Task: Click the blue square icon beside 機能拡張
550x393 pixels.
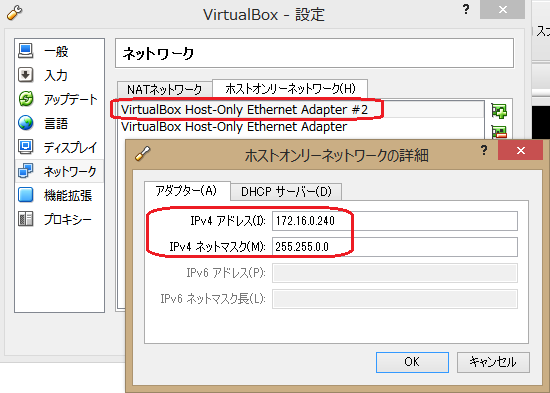Action: [26, 195]
